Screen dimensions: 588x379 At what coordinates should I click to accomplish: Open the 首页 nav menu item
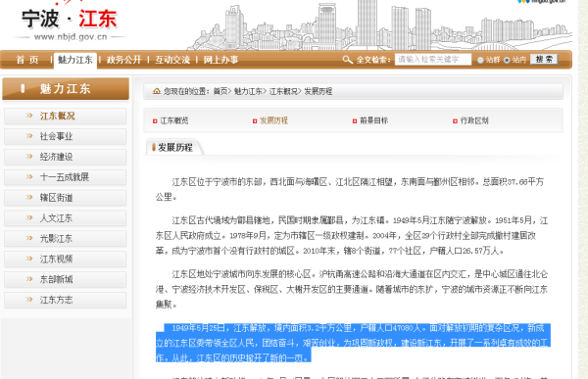click(27, 60)
